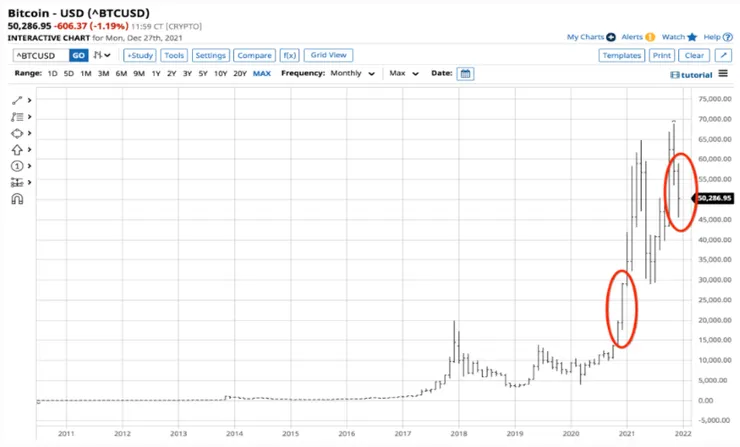
Task: Select the up arrow annotation tool
Action: 17,150
